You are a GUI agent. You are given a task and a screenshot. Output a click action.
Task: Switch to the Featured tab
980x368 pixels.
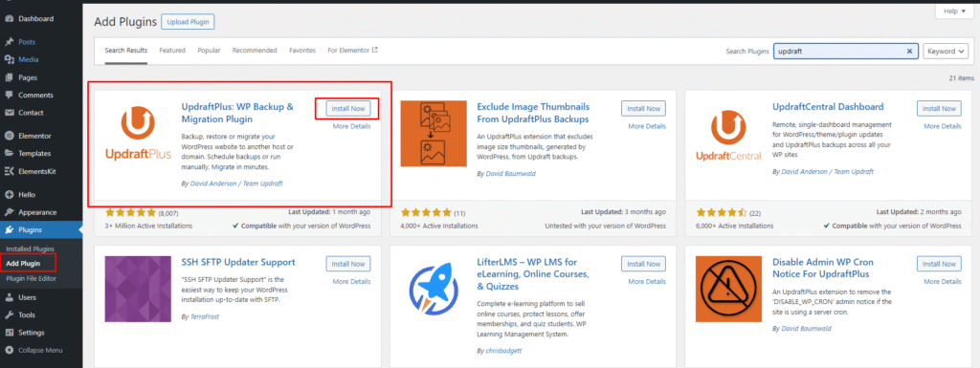pyautogui.click(x=172, y=51)
